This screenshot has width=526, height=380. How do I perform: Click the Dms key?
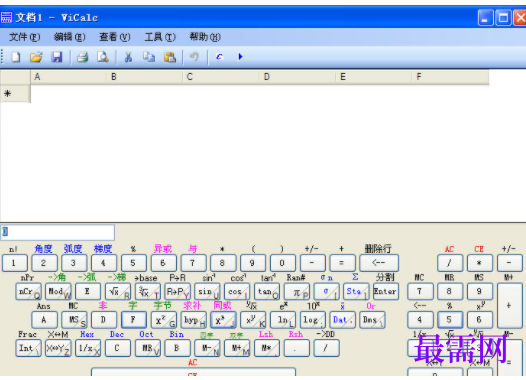click(x=372, y=320)
